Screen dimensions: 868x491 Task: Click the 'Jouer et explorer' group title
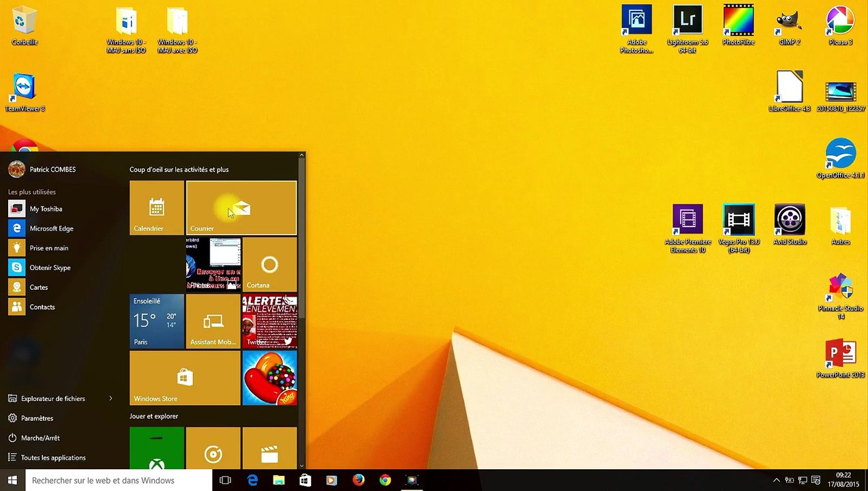click(x=153, y=416)
